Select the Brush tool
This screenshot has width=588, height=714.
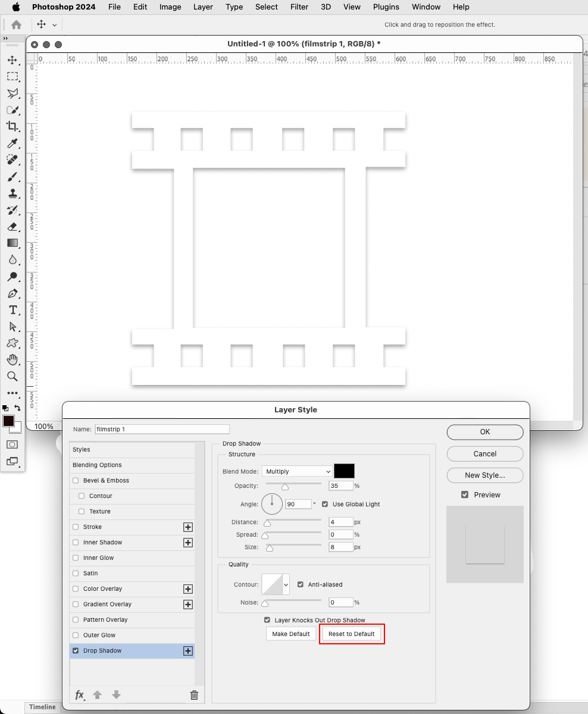pyautogui.click(x=12, y=177)
